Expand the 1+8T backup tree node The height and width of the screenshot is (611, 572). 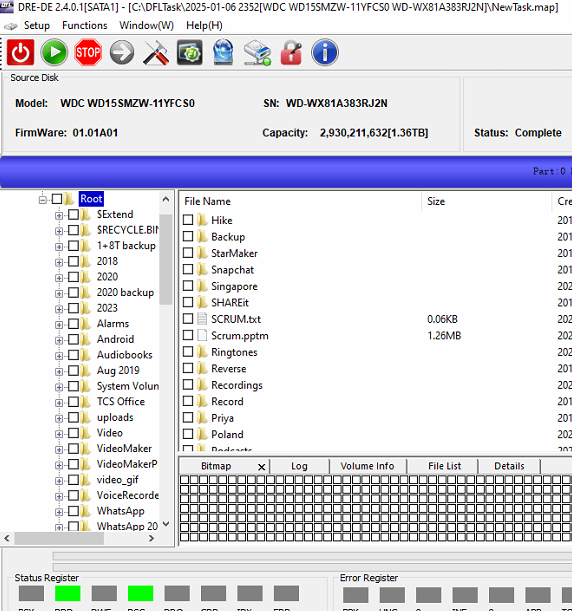[x=59, y=246]
